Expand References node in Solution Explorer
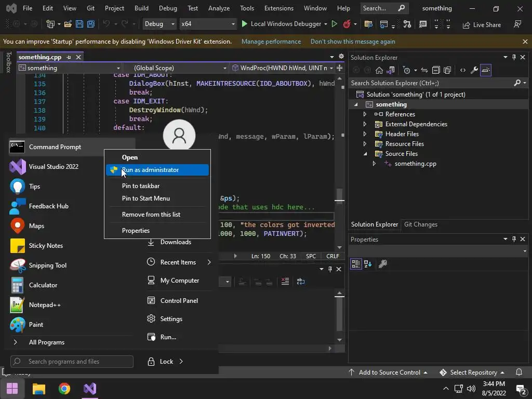The height and width of the screenshot is (399, 532). pyautogui.click(x=365, y=114)
